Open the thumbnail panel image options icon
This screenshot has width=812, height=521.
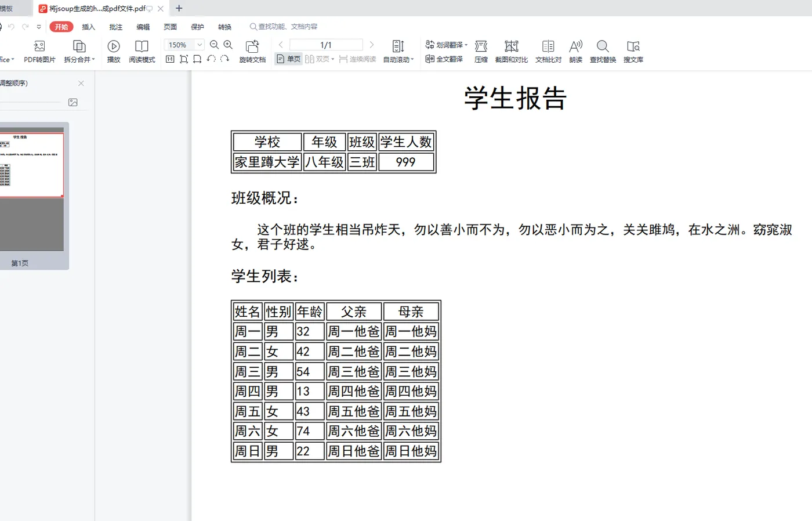[73, 102]
